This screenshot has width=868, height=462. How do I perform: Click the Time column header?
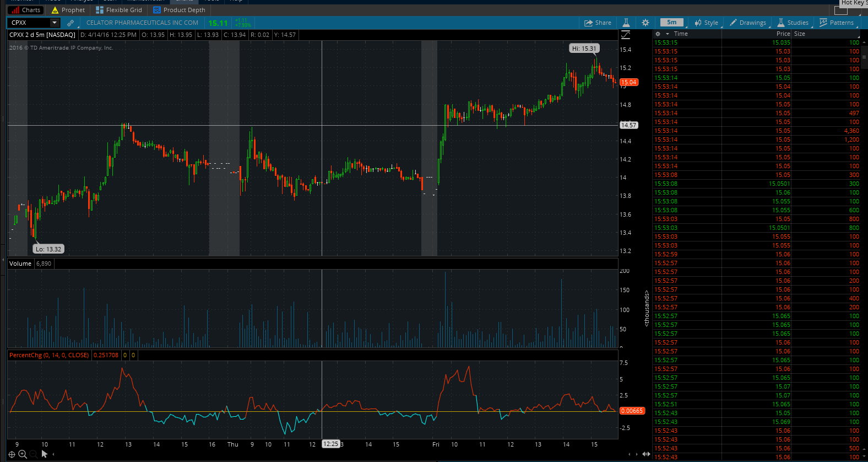coord(681,34)
